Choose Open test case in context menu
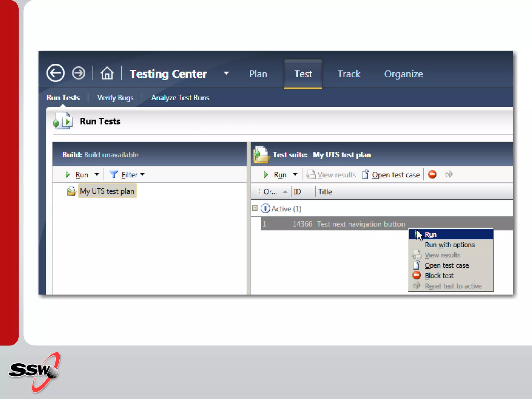This screenshot has width=532, height=399. pos(451,265)
